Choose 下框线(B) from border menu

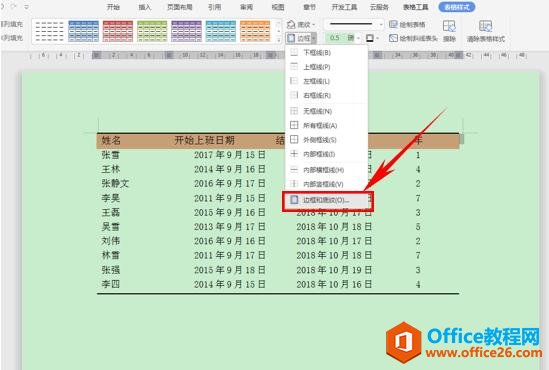click(326, 53)
